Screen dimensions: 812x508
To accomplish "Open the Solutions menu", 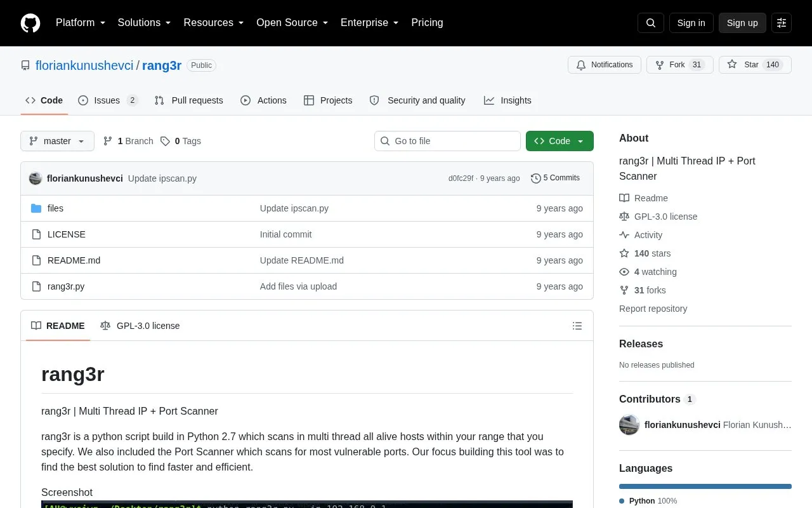I will (x=145, y=23).
